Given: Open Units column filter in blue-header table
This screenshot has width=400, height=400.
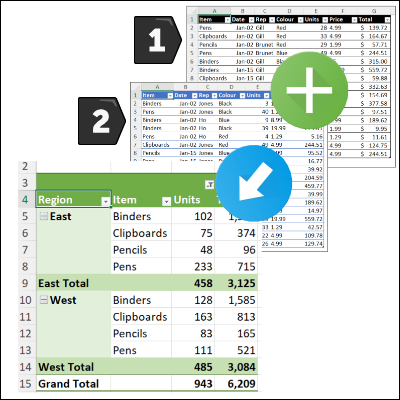Looking at the screenshot, I should [266, 96].
